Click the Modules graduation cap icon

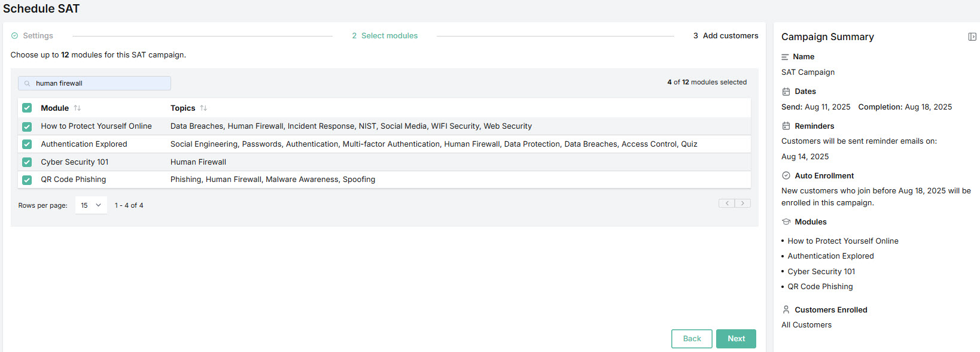(x=786, y=222)
